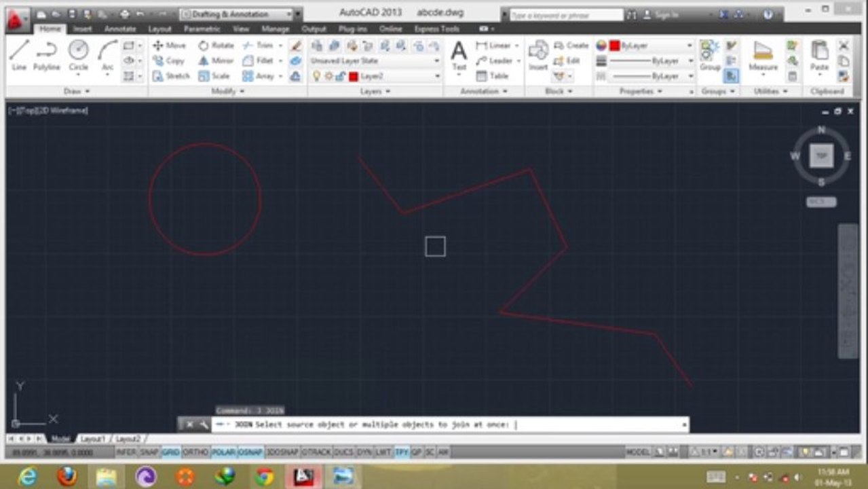Click the command line customize wrench
This screenshot has width=868, height=489.
pos(203,425)
